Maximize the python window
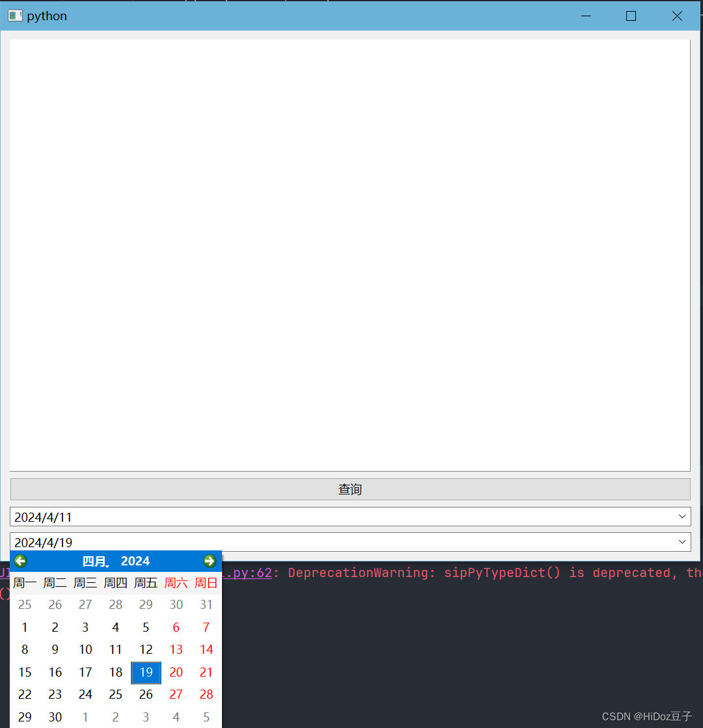 click(x=631, y=16)
